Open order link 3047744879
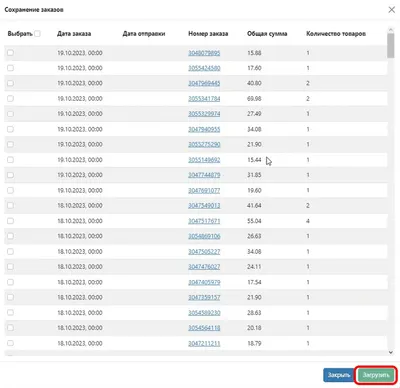The width and height of the screenshot is (400, 388). (x=204, y=175)
